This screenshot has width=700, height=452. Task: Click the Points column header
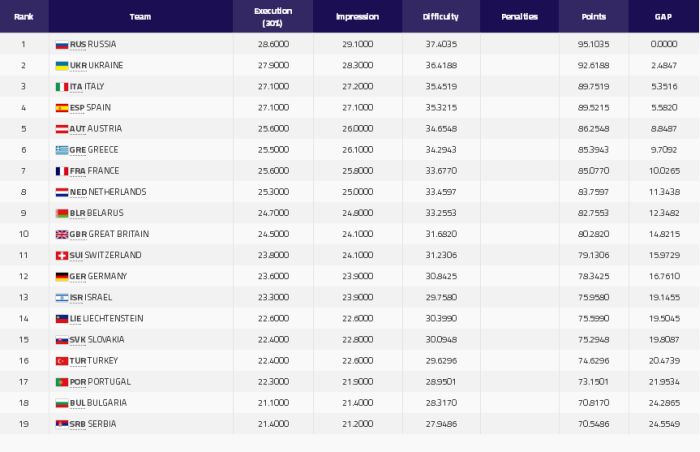click(595, 17)
